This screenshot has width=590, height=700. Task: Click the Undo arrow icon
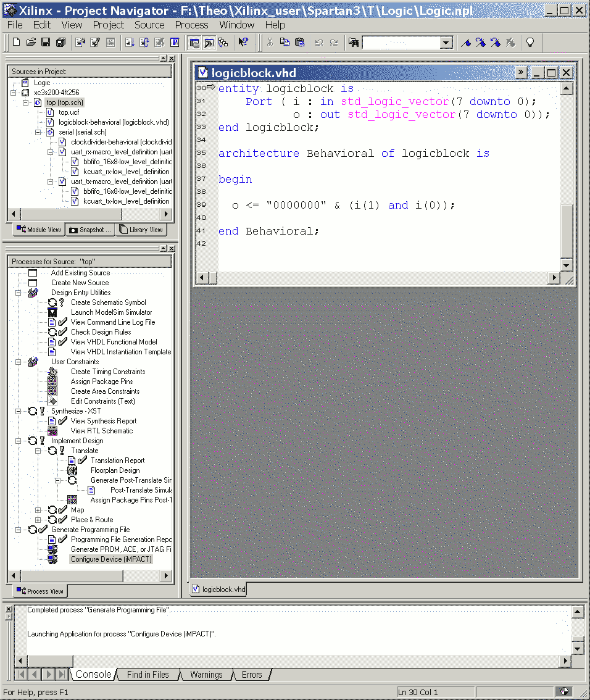(319, 43)
